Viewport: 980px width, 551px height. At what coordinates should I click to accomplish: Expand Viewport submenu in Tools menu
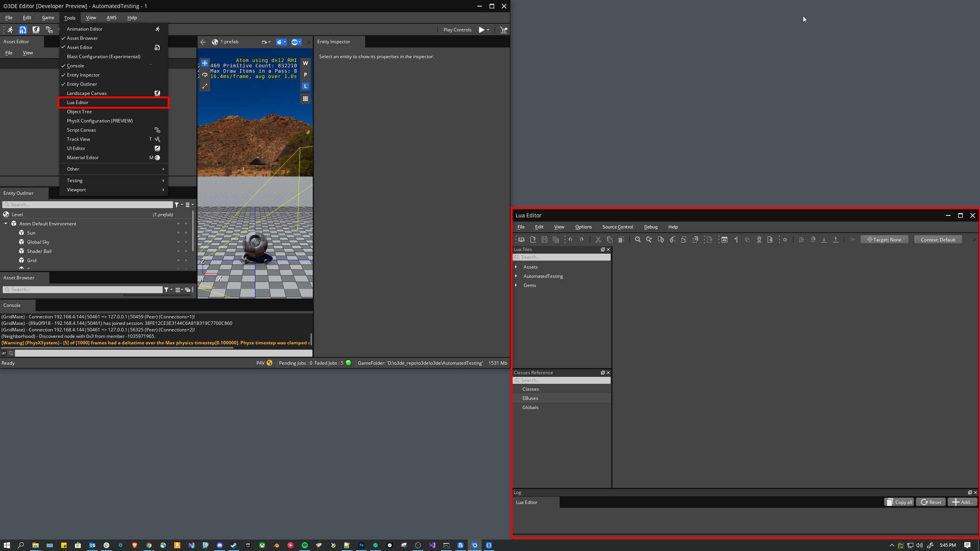click(114, 190)
